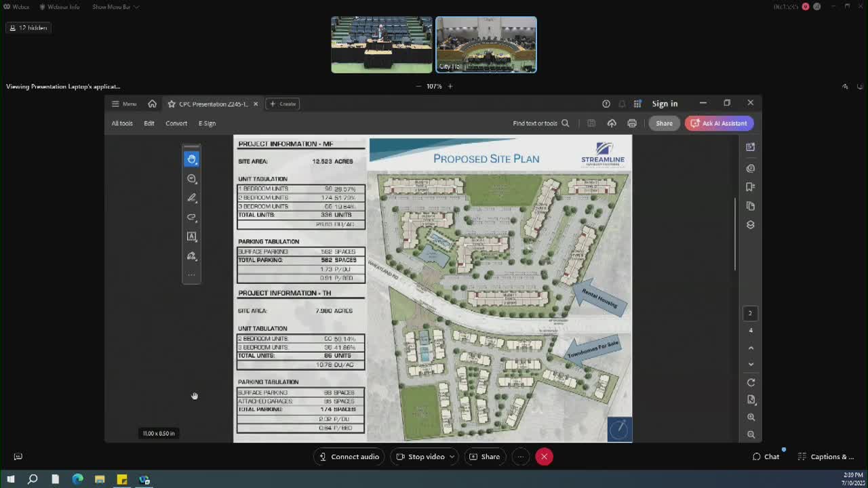Click the Windows Start button
The width and height of the screenshot is (868, 488).
(x=10, y=479)
